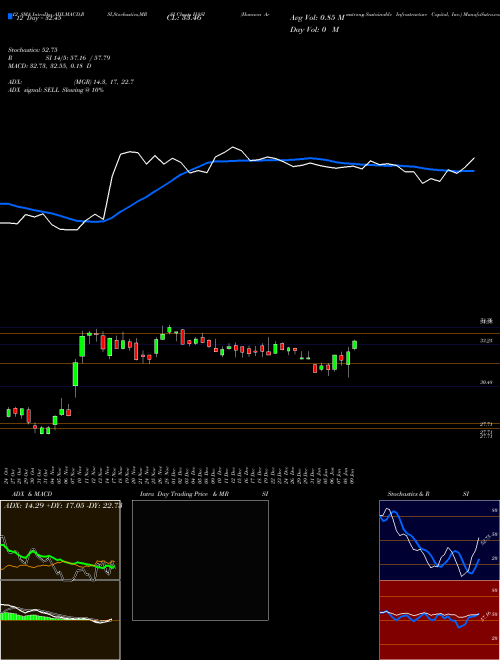Click the tall green candle below 30.48 line
This screenshot has height=660, width=500.
click(75, 374)
